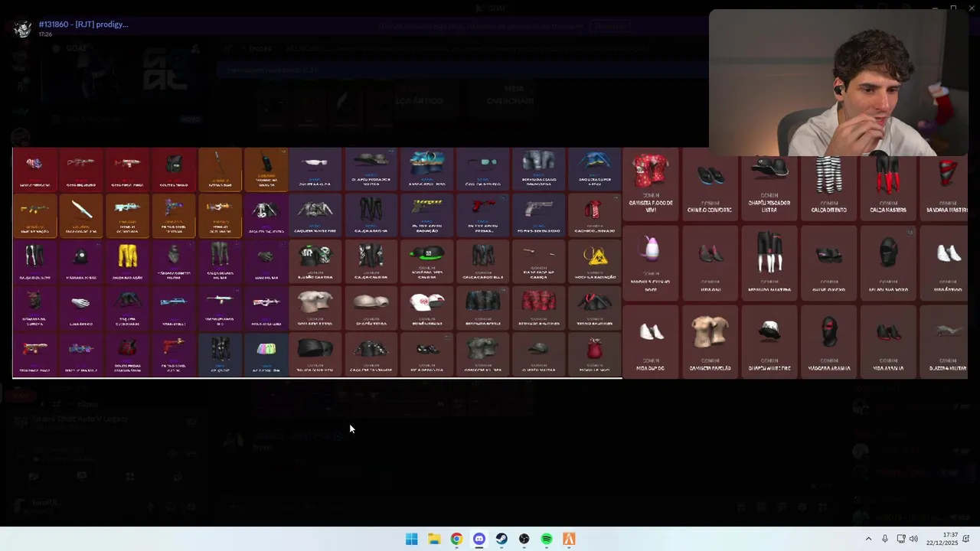Select the red floral Camiseta item

click(651, 184)
